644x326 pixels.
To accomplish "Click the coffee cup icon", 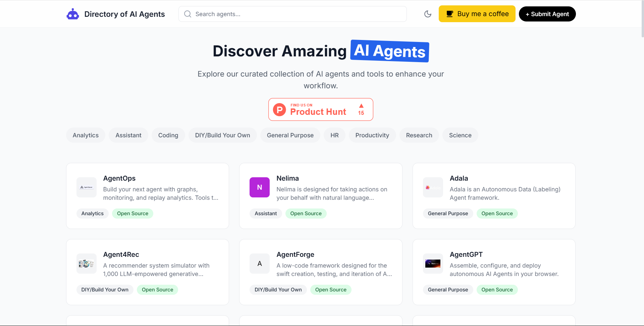I will click(x=450, y=14).
